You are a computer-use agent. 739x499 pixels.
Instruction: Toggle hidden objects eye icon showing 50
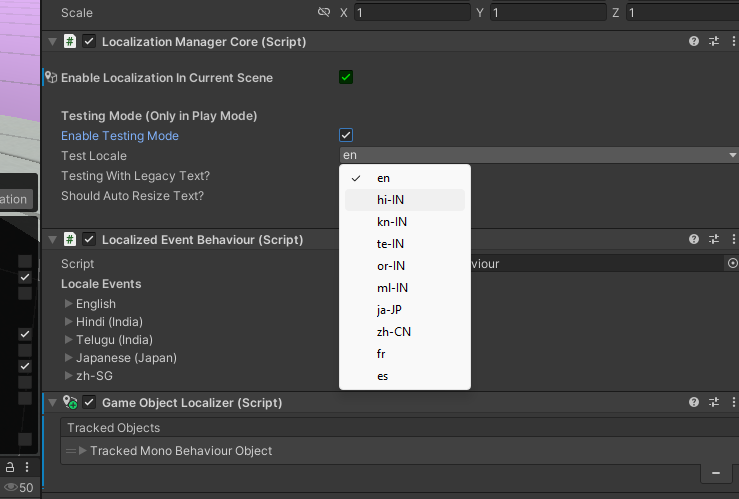coord(19,487)
